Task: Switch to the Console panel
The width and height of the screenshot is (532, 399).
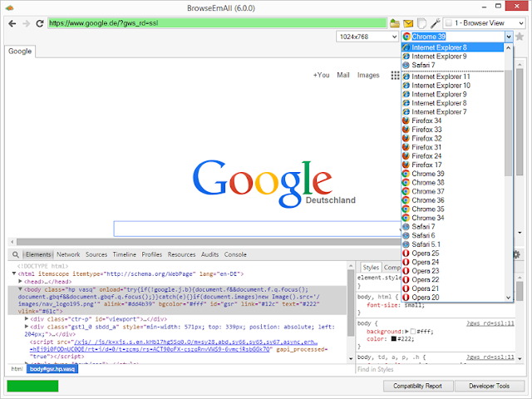Action: pyautogui.click(x=235, y=254)
